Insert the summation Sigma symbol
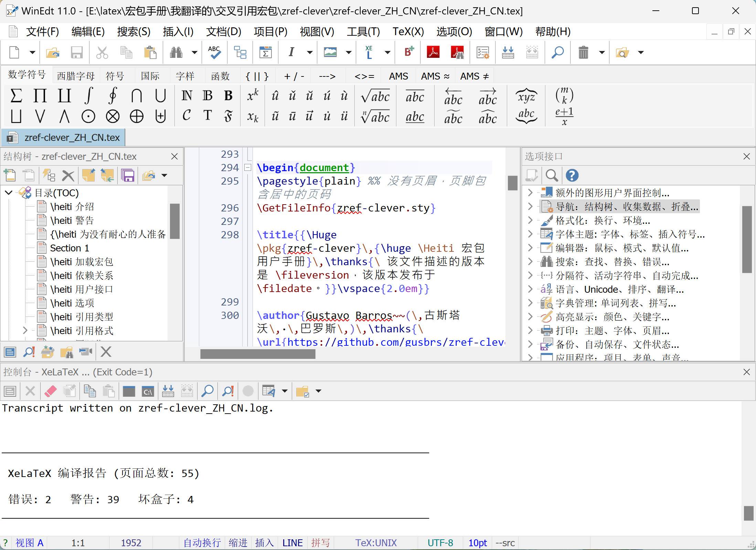Viewport: 756px width, 550px height. pyautogui.click(x=16, y=96)
